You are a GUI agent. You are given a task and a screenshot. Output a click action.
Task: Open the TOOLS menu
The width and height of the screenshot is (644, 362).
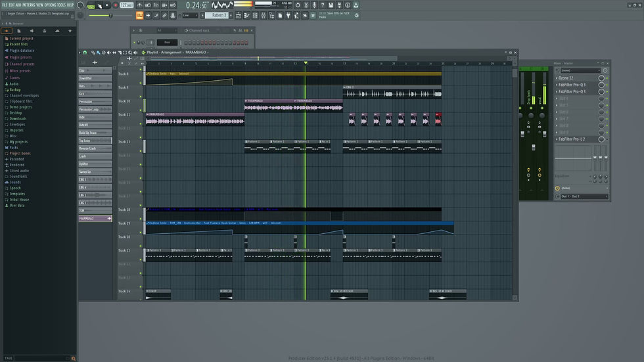[x=61, y=5]
